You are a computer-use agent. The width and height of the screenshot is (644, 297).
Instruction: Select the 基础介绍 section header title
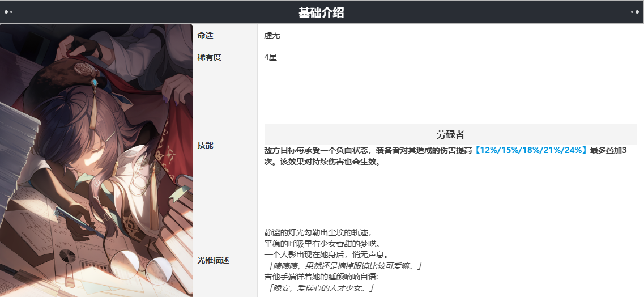pyautogui.click(x=321, y=12)
